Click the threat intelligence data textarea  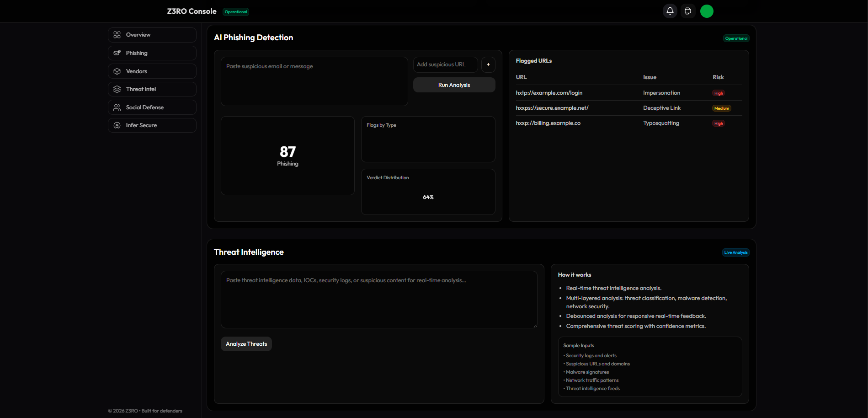[x=378, y=300]
